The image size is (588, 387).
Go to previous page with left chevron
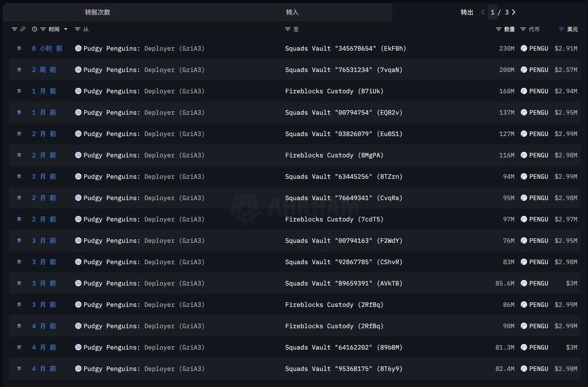(483, 12)
